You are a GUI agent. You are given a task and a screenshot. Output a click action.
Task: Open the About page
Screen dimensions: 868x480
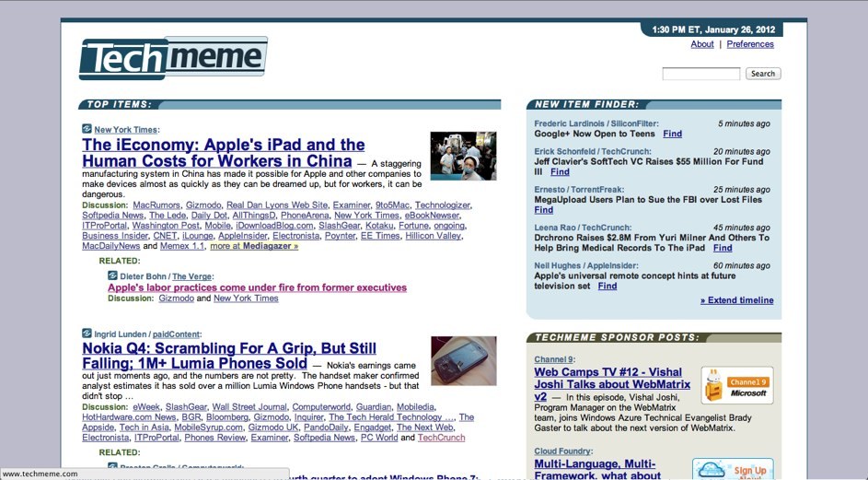tap(702, 44)
